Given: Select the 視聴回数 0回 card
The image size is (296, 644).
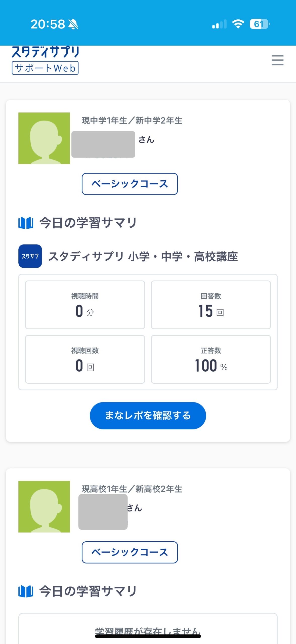Looking at the screenshot, I should tap(85, 359).
